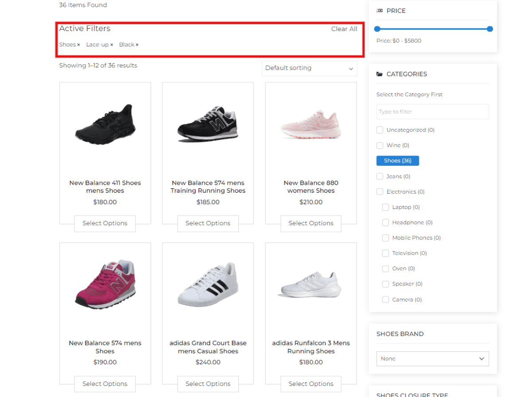Viewport: 532px width, 397px height.
Task: Check the Jeans category checkbox
Action: 380,176
